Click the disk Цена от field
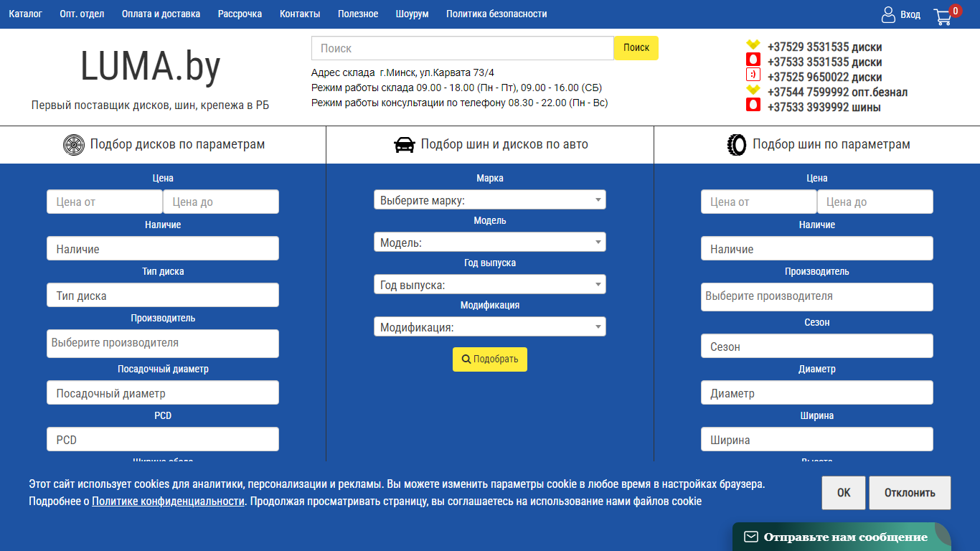Screen dimensions: 980x551 105,202
